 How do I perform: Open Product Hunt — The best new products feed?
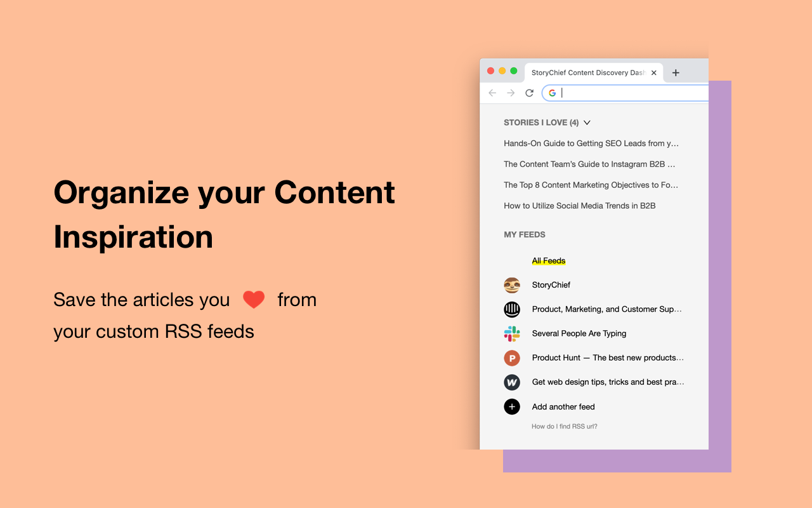608,358
